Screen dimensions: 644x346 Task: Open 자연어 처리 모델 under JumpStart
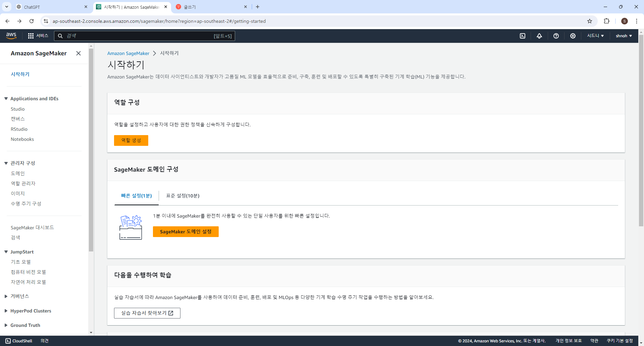pyautogui.click(x=28, y=282)
